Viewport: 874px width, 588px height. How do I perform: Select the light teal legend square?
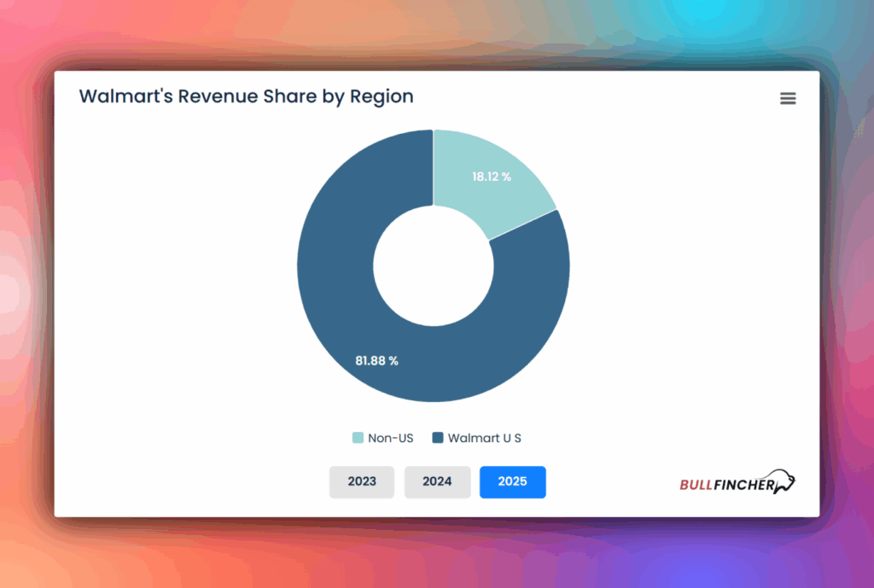359,438
